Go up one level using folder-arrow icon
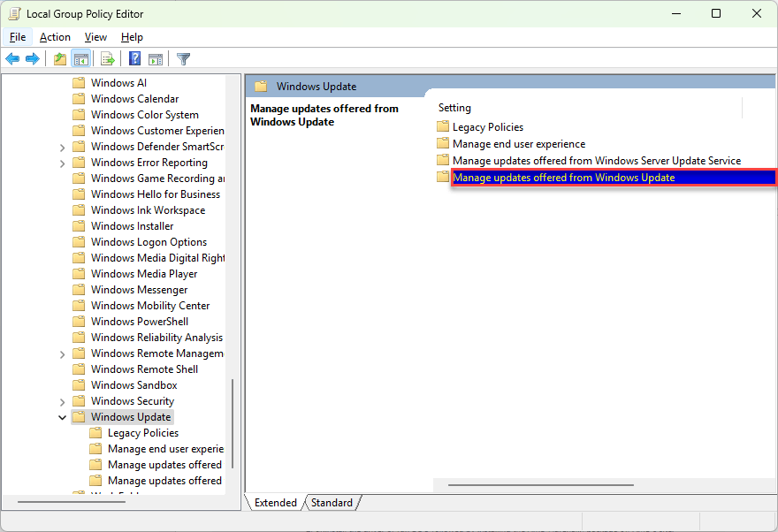 (60, 59)
